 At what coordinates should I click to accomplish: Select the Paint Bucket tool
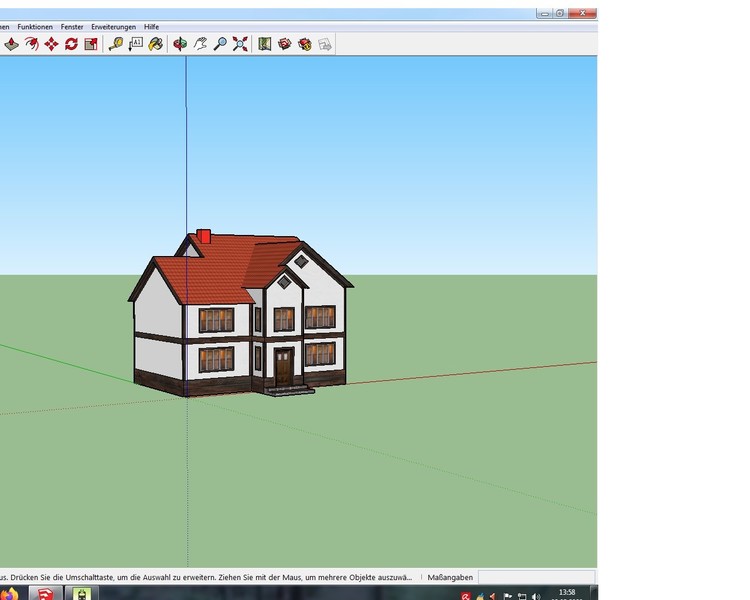tap(155, 44)
